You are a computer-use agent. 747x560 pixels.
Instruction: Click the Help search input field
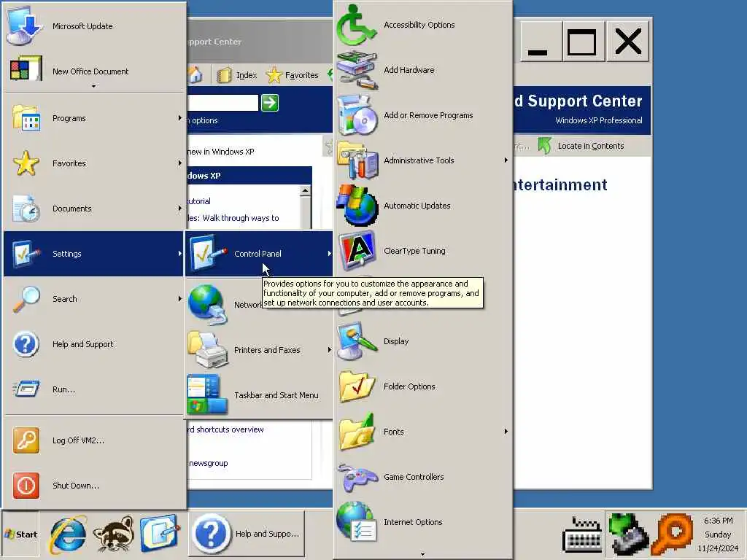pyautogui.click(x=222, y=102)
